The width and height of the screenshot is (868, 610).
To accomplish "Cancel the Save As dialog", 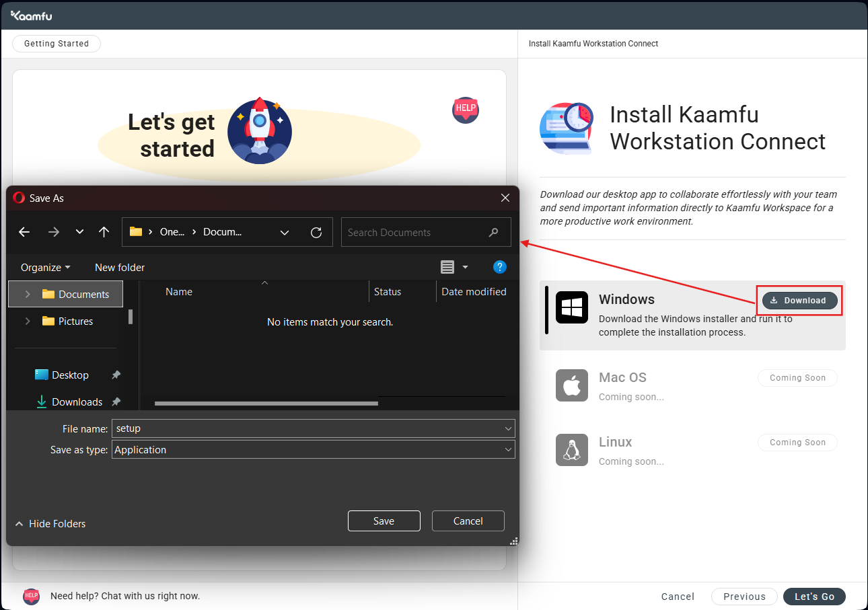I will point(468,521).
